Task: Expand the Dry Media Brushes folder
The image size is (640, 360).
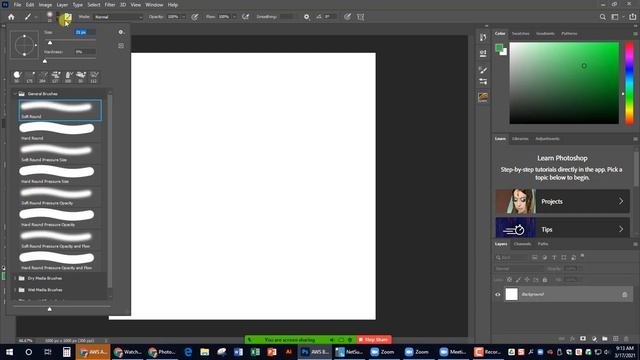Action: [x=15, y=278]
